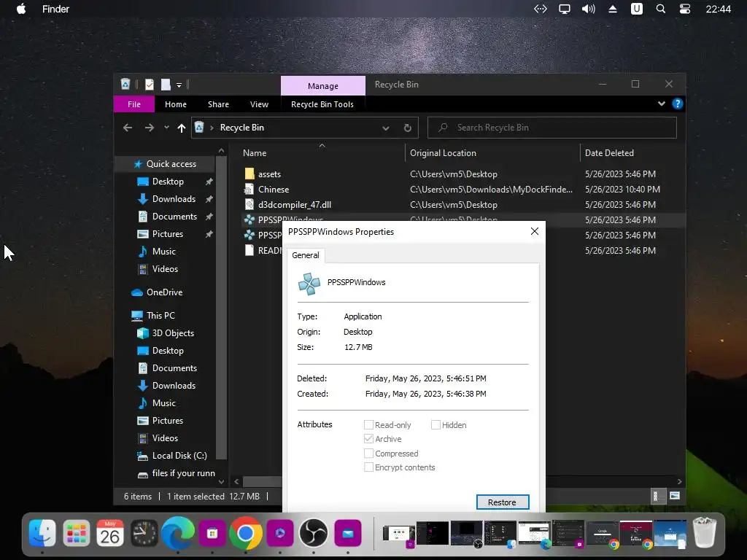Launch Google Chrome from the dock

pyautogui.click(x=245, y=533)
